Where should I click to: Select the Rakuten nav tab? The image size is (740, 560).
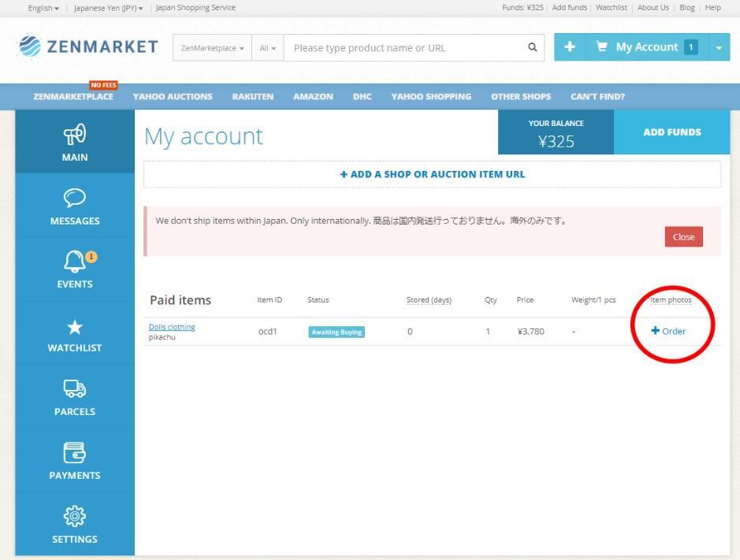click(252, 96)
